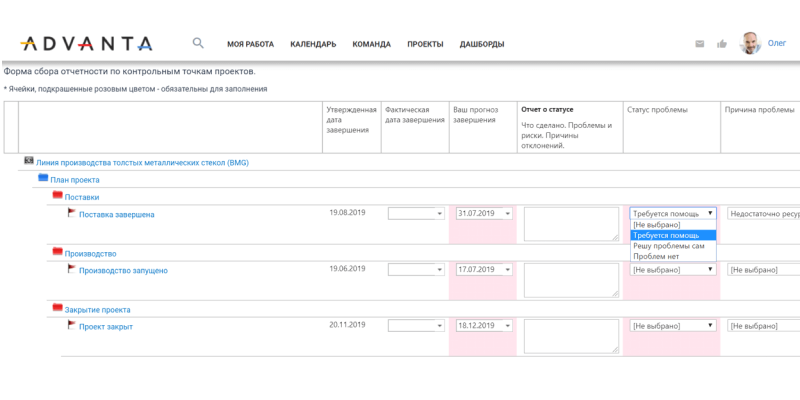Choose 'Решу проблемы сам' option
The image size is (800, 400).
(x=668, y=246)
